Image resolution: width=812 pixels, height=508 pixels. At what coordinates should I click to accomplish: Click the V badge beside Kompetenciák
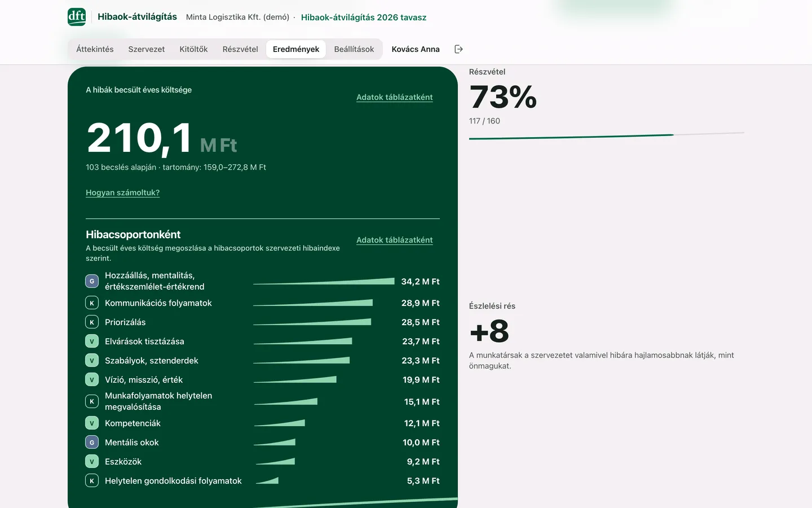tap(92, 423)
